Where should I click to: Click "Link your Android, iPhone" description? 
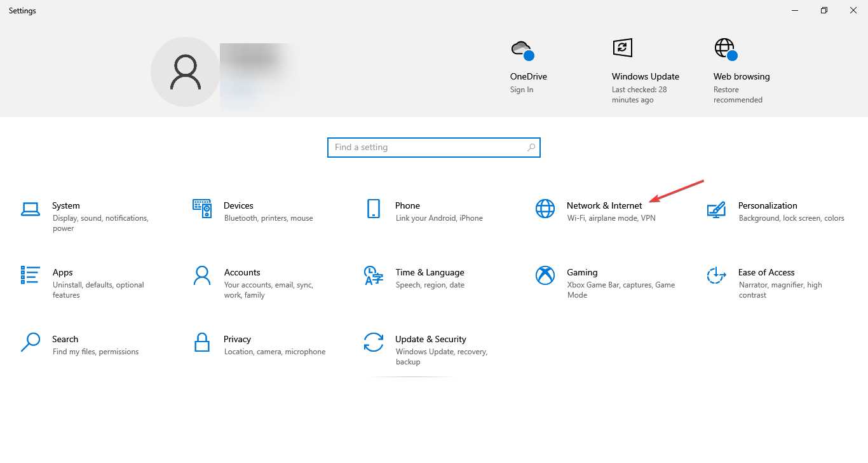(439, 218)
